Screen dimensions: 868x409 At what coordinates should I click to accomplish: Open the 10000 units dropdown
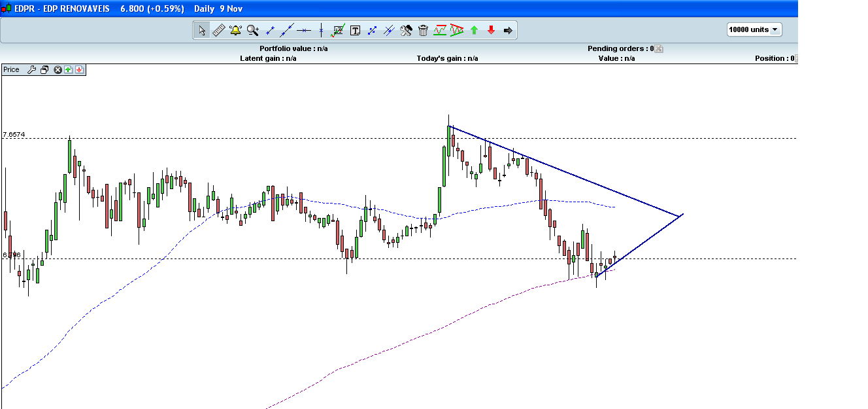[x=754, y=29]
